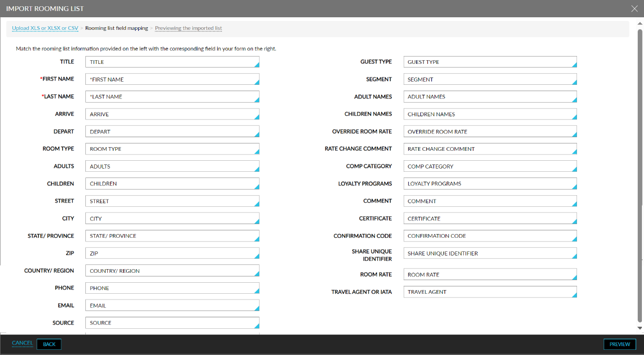Open the GUEST TYPE dropdown
The height and width of the screenshot is (355, 644).
tap(490, 62)
